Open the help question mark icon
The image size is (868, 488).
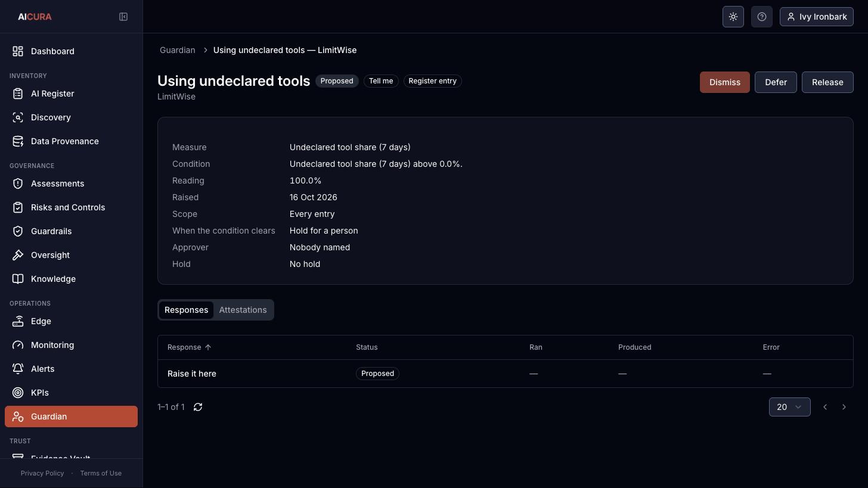[762, 17]
